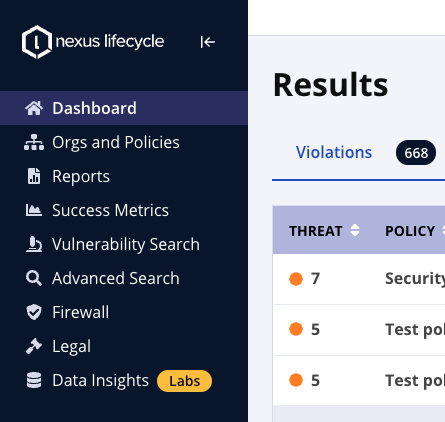Image resolution: width=445 pixels, height=422 pixels.
Task: Open the Success Metrics menu item
Action: point(110,210)
